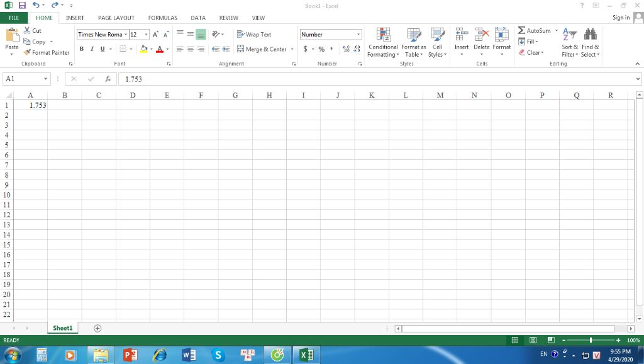The height and width of the screenshot is (364, 644).
Task: Switch to REVIEW tab
Action: click(229, 18)
